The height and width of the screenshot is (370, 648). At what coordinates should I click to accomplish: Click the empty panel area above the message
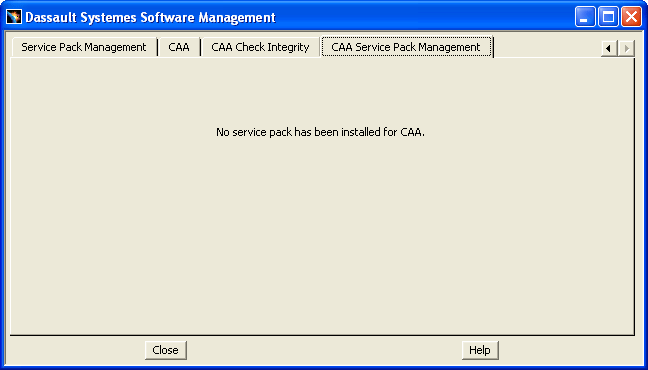click(322, 92)
